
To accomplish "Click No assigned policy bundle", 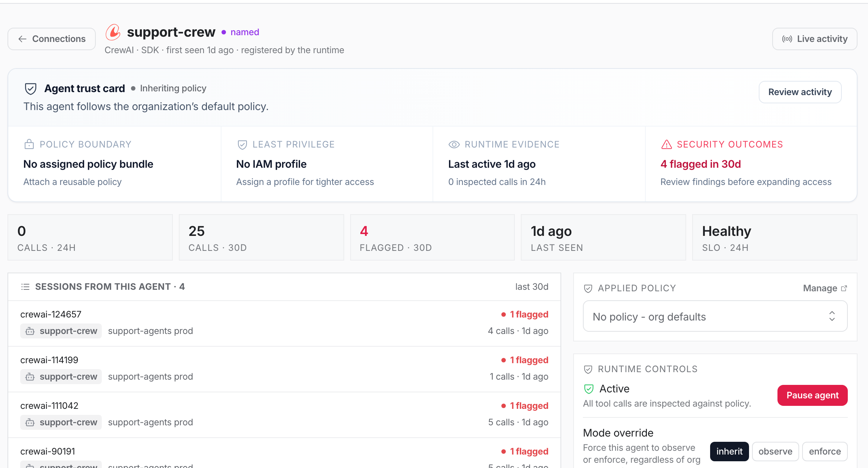I will click(x=88, y=164).
